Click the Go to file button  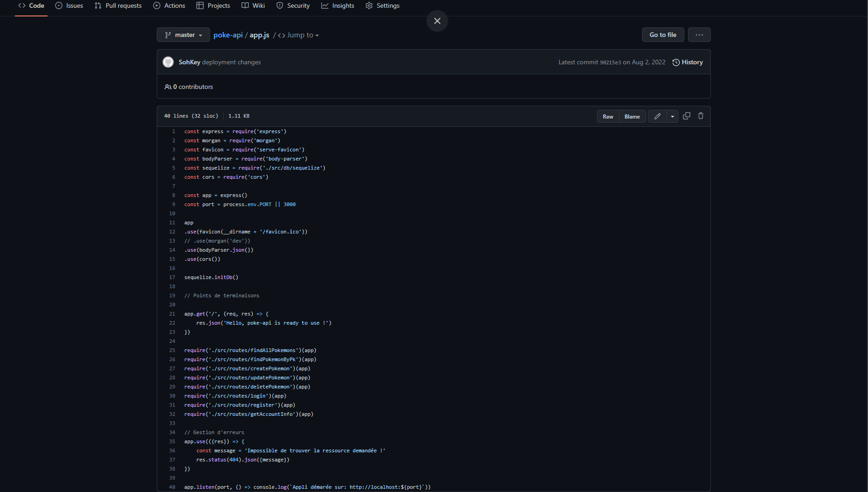(x=663, y=35)
